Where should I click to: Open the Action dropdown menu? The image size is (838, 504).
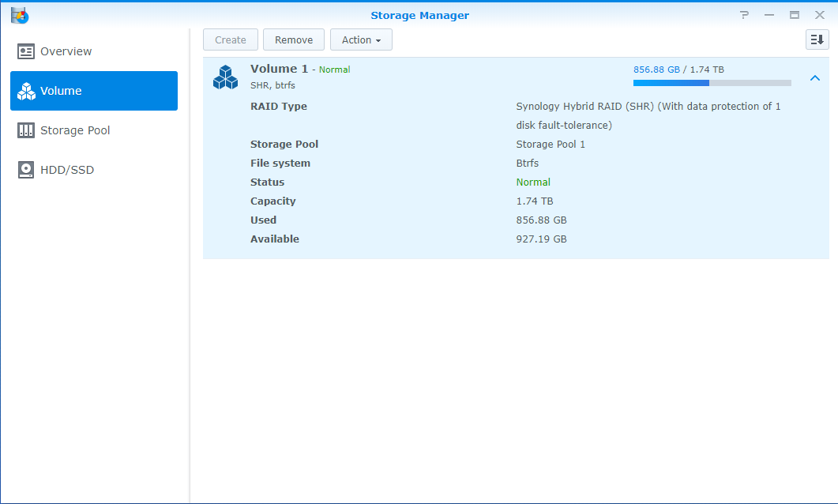pyautogui.click(x=361, y=39)
